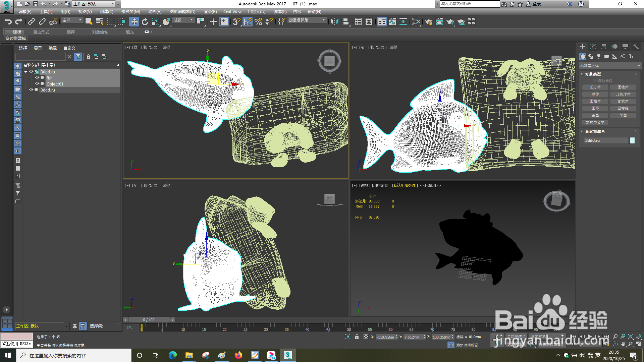644x362 pixels.
Task: Open the 渲染(R) menu
Action: (210, 12)
